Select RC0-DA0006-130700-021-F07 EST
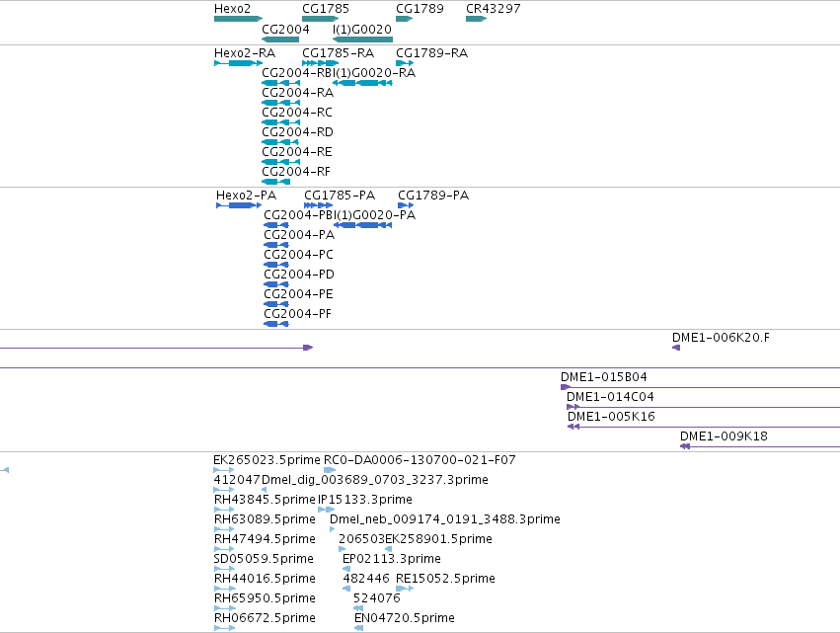 (330, 470)
